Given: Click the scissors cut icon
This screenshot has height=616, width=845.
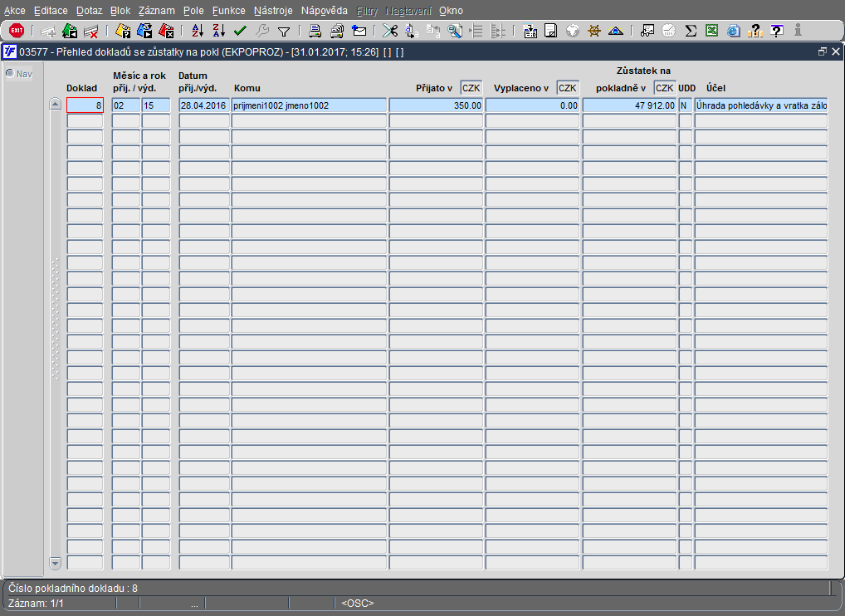Looking at the screenshot, I should click(390, 31).
